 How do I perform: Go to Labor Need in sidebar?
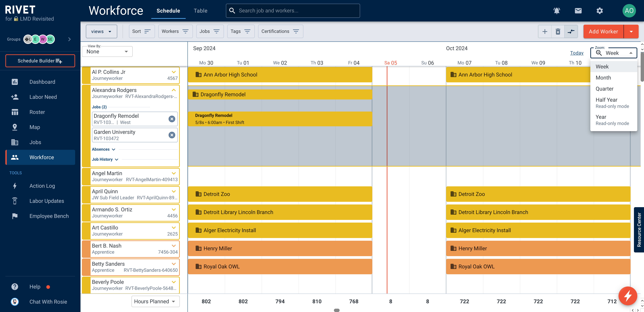[40, 97]
